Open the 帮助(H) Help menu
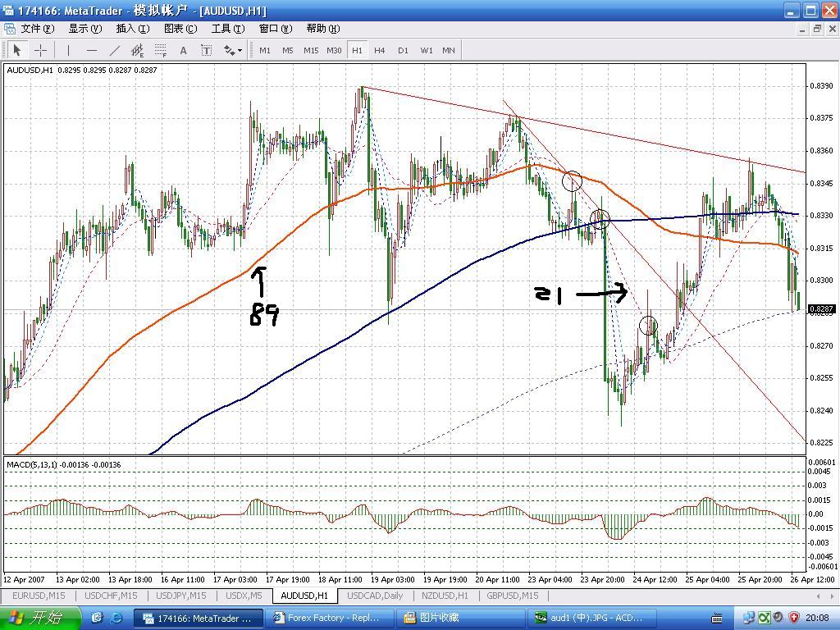Viewport: 840px width, 630px height. click(323, 29)
